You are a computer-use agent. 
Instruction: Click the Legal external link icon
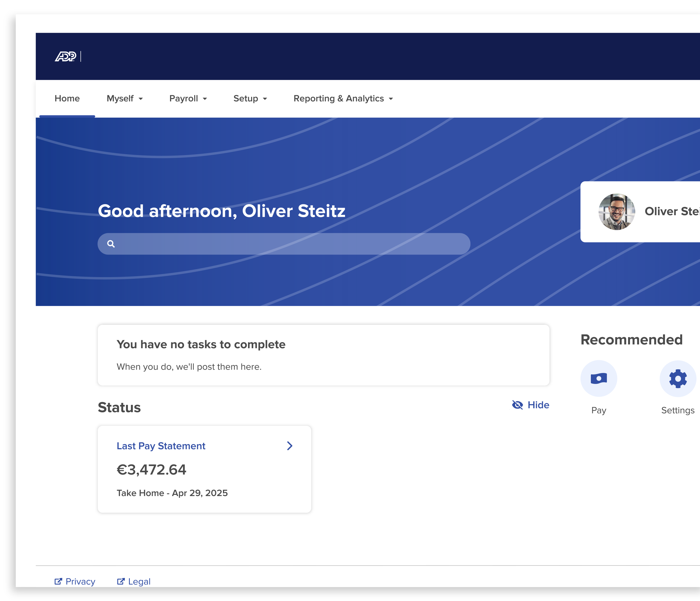click(x=121, y=581)
